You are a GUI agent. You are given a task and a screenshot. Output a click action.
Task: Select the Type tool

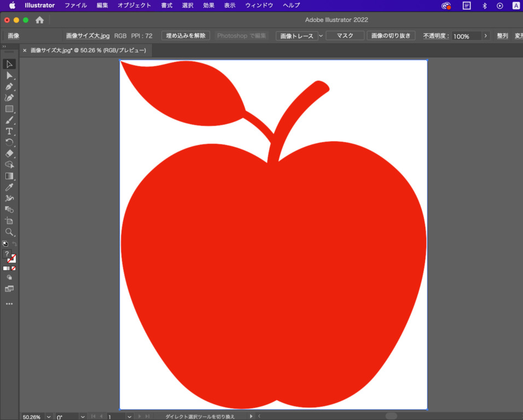pyautogui.click(x=9, y=131)
